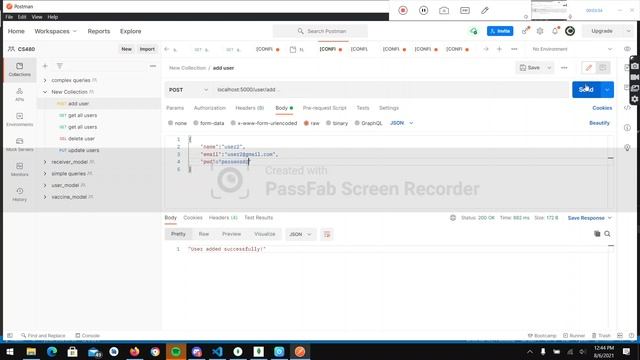Click the edit pencil icon near Save

pyautogui.click(x=589, y=68)
